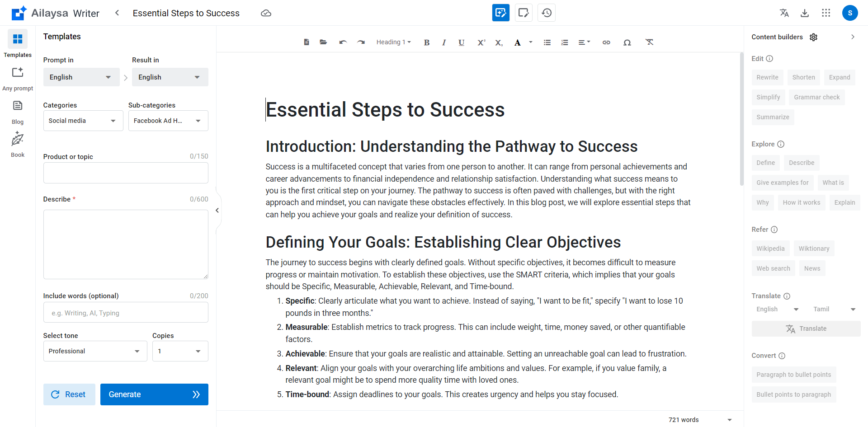This screenshot has height=427, width=868.
Task: Select the AI writing mode icon
Action: (x=501, y=13)
